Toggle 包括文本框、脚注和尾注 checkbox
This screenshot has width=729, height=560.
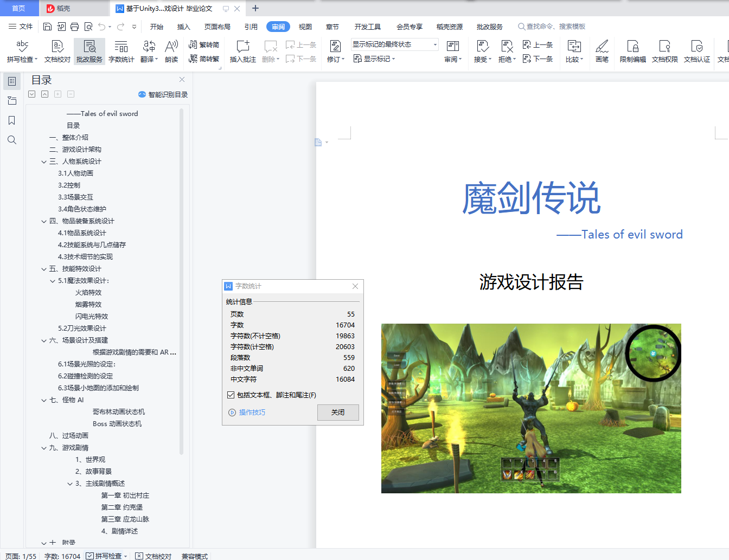(x=231, y=395)
